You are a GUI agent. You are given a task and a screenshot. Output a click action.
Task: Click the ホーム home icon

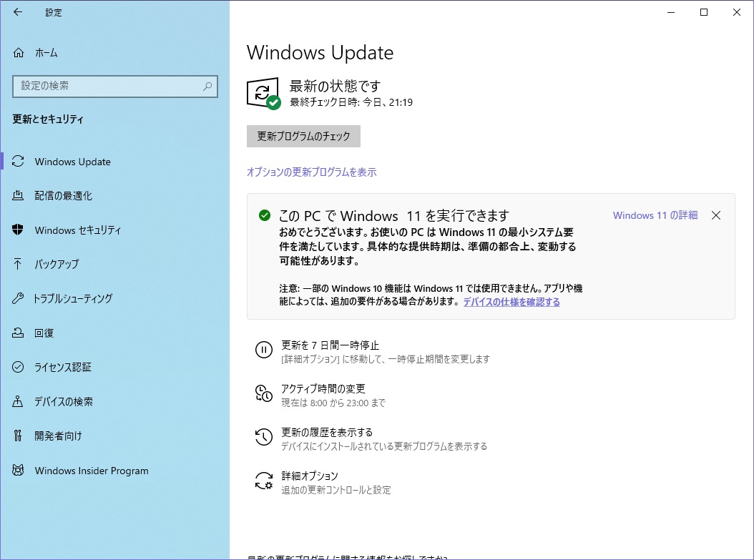coord(19,52)
